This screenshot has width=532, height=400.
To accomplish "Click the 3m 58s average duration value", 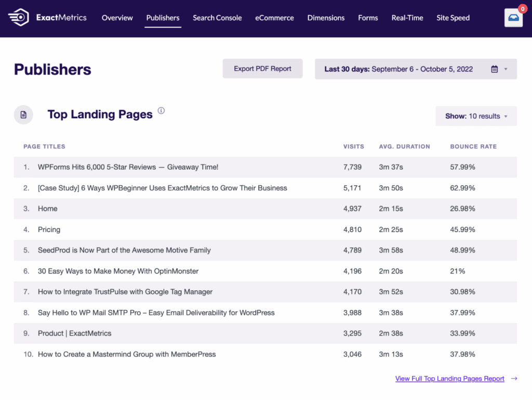I will click(391, 250).
